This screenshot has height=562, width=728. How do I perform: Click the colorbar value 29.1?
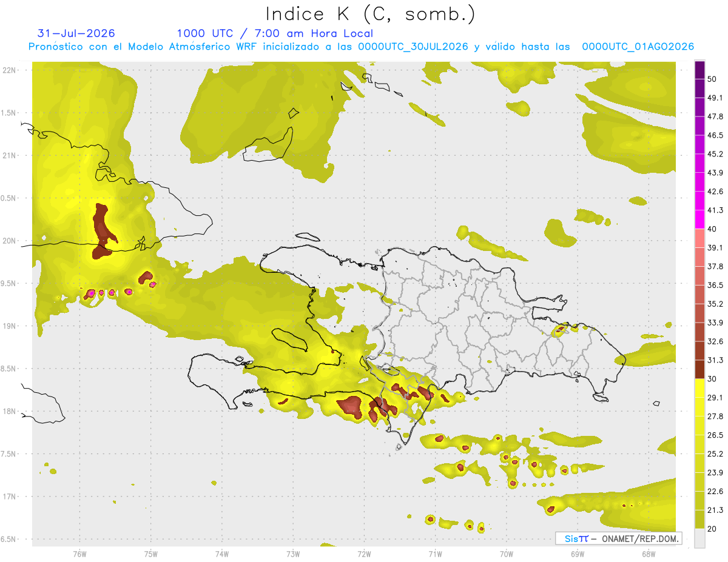tap(715, 398)
